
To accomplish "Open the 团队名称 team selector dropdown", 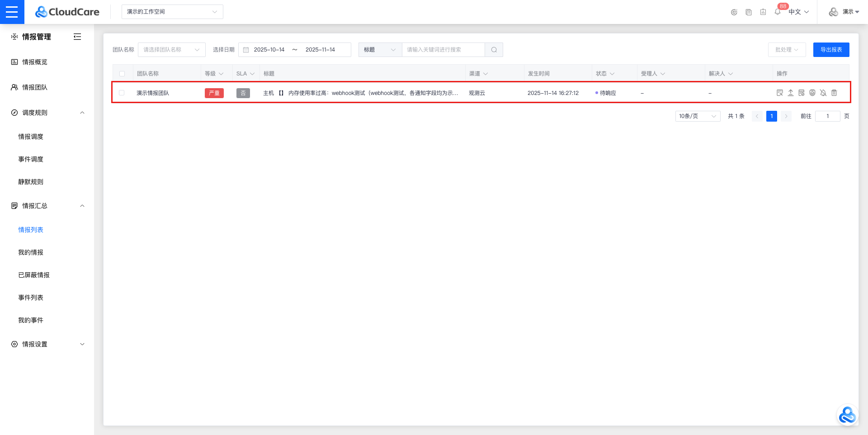I will (x=171, y=50).
